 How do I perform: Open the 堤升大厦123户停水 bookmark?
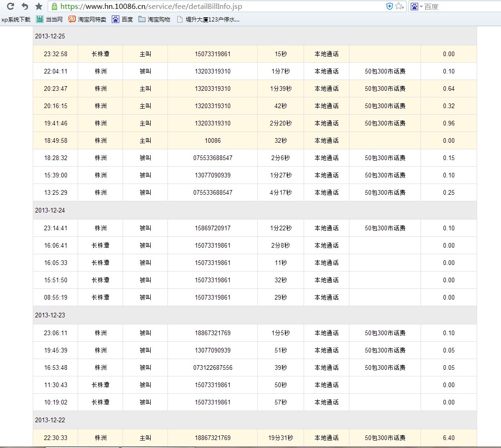pyautogui.click(x=208, y=19)
